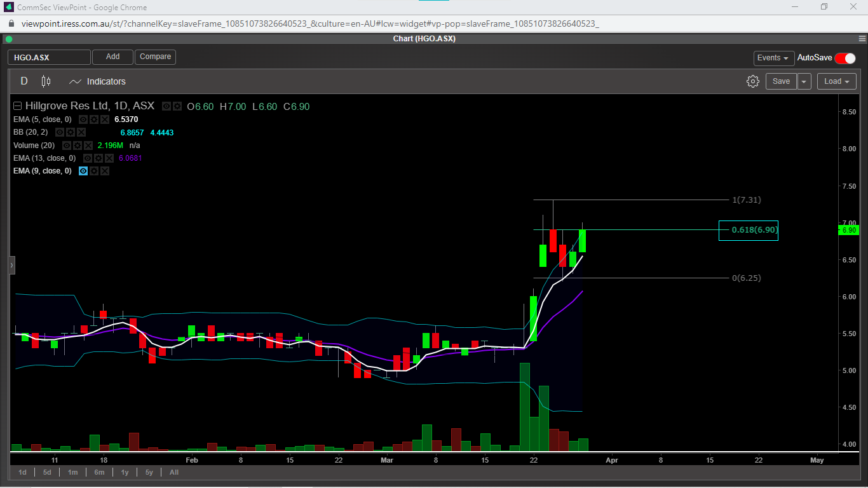Open settings for Hillgrove Res Ltd series
868x488 pixels.
tap(177, 107)
